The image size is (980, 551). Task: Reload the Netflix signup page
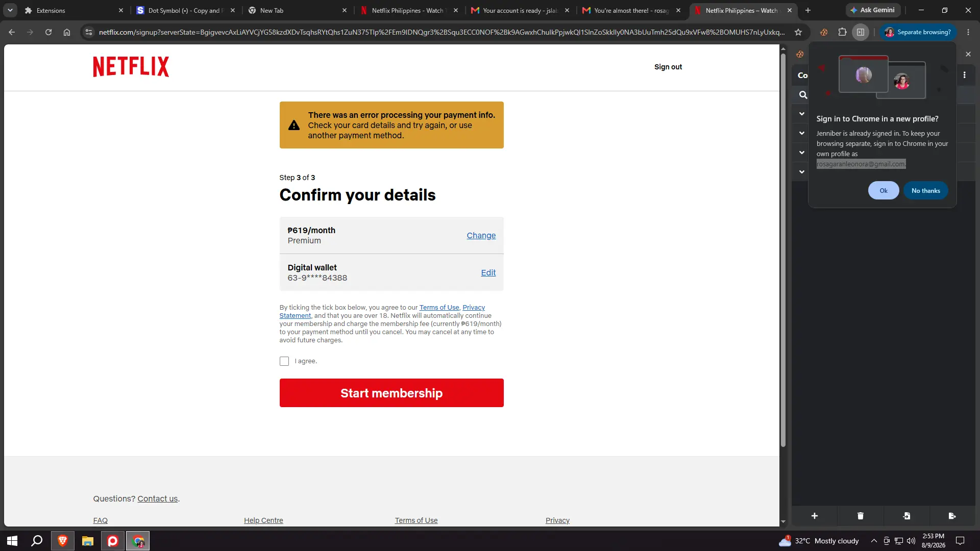48,32
